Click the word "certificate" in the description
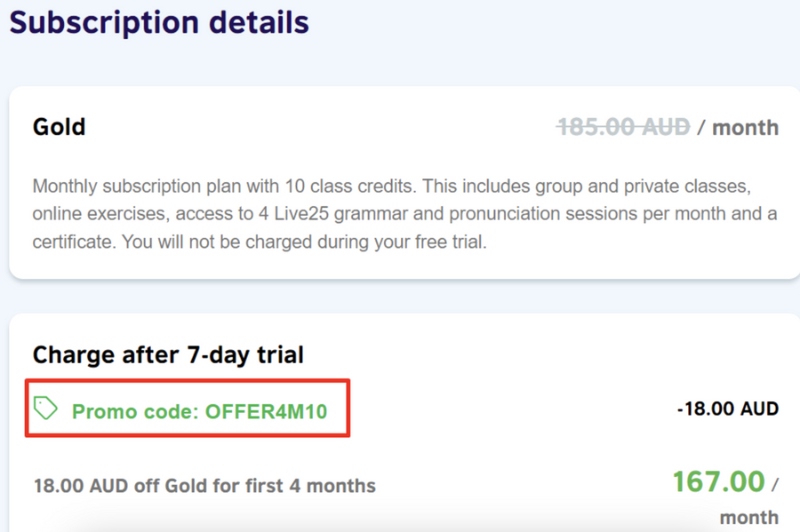The height and width of the screenshot is (532, 800). pyautogui.click(x=73, y=242)
